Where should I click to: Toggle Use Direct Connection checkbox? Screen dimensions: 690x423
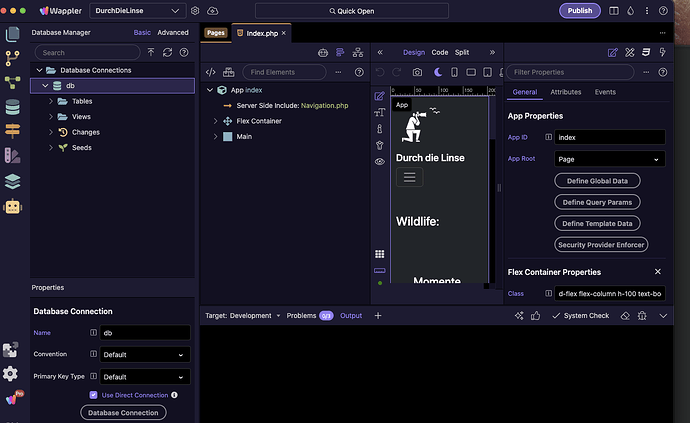point(93,395)
